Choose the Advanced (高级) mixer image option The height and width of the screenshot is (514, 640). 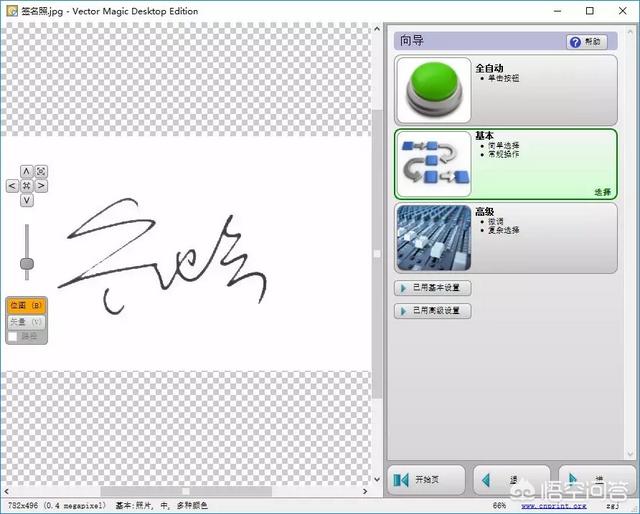[x=434, y=238]
